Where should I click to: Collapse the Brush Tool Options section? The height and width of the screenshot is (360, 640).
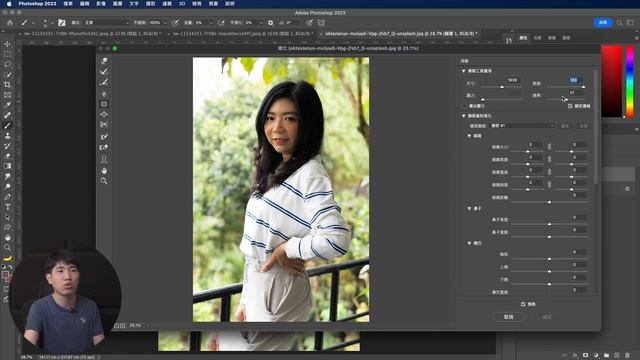coord(464,71)
